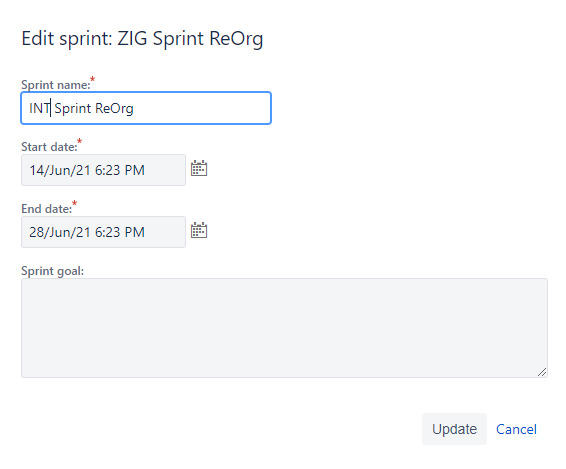Viewport: 566px width, 469px height.
Task: Cancel editing the sprint
Action: pos(516,429)
